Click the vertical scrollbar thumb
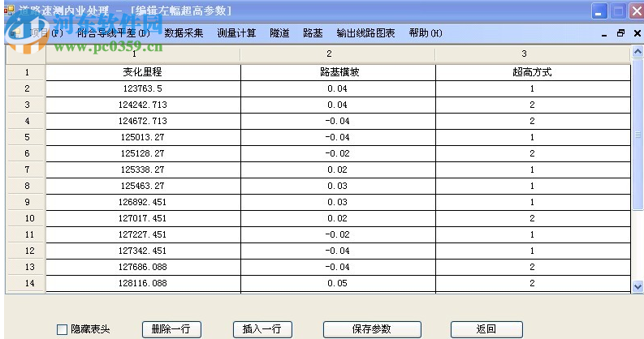Viewport: 644px width, 339px height. click(638, 135)
